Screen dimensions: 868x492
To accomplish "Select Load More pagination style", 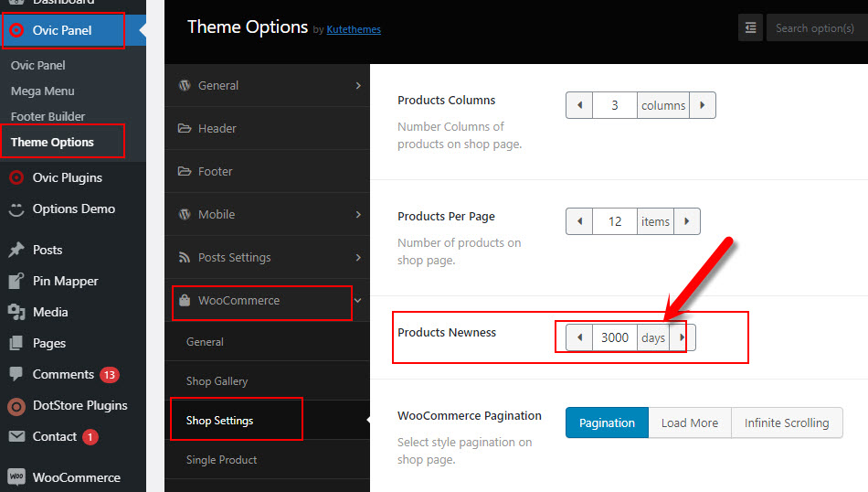I will [x=690, y=422].
